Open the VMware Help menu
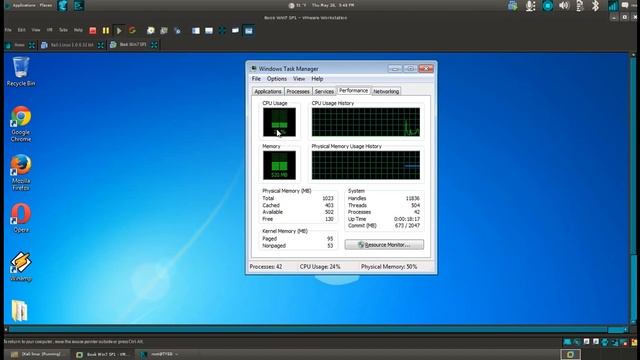The height and width of the screenshot is (360, 640). pos(78,30)
